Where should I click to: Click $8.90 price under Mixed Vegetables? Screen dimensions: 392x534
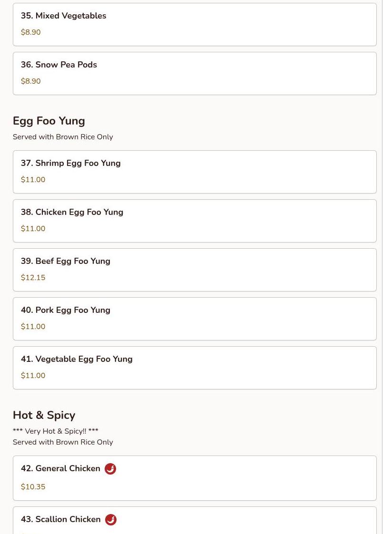[30, 32]
